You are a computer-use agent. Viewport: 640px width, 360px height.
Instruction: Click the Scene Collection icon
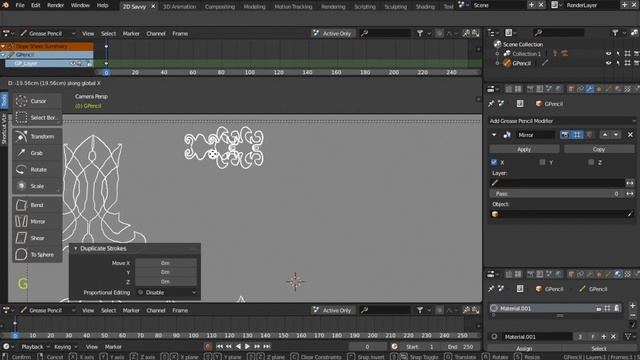click(497, 44)
